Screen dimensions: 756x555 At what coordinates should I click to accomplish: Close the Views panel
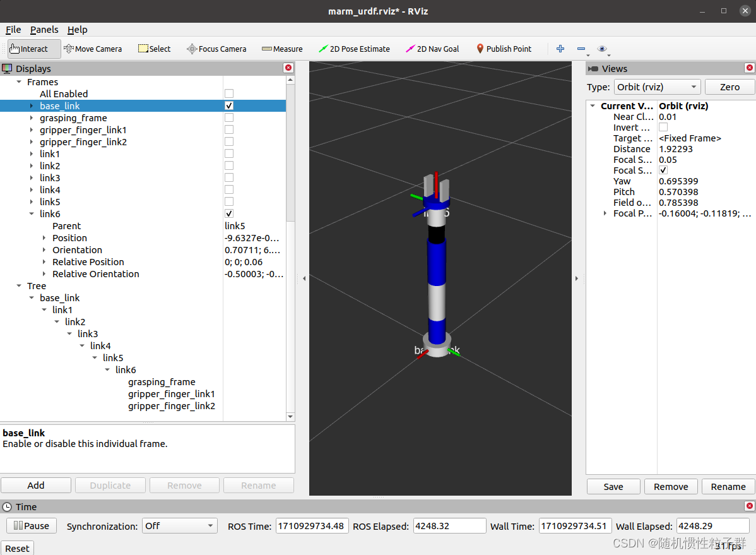point(749,68)
